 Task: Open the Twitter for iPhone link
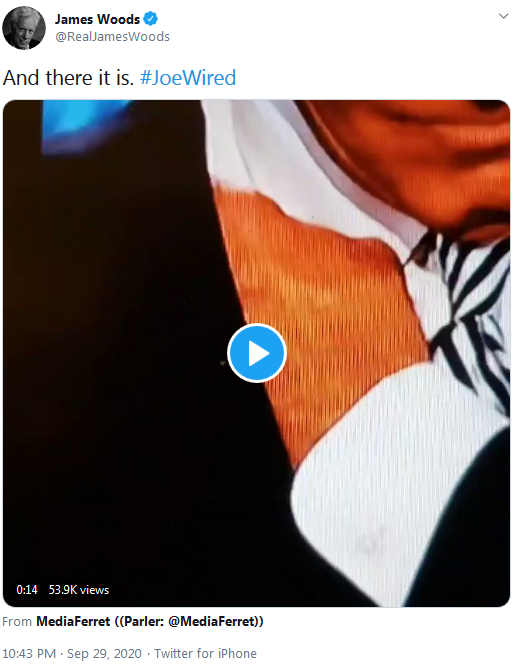point(205,653)
